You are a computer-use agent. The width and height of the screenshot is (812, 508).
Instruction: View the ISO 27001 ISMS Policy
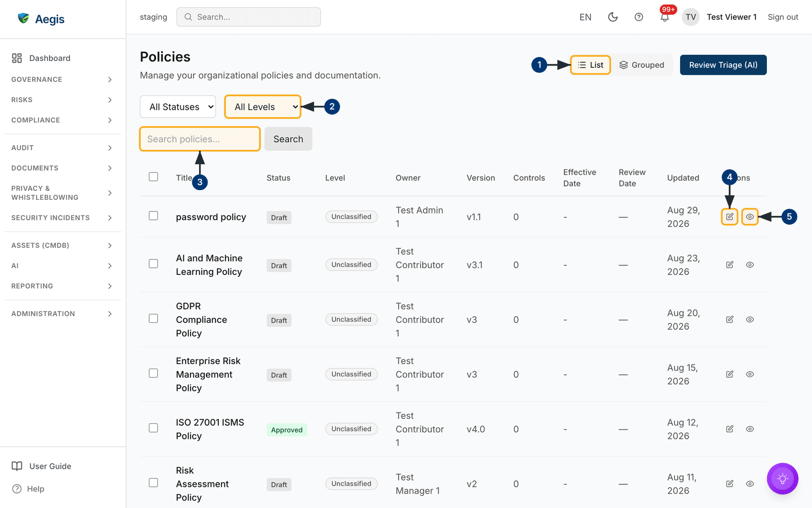coord(750,429)
